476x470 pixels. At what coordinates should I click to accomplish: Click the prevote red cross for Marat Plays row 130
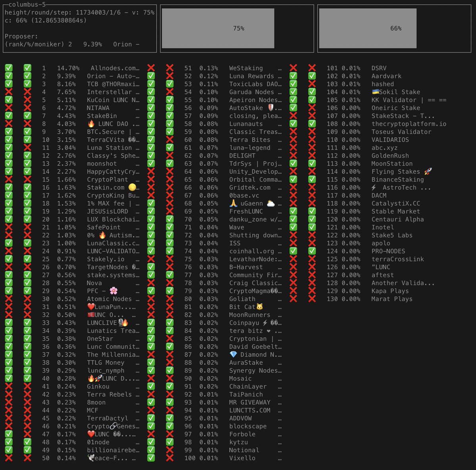click(x=294, y=299)
